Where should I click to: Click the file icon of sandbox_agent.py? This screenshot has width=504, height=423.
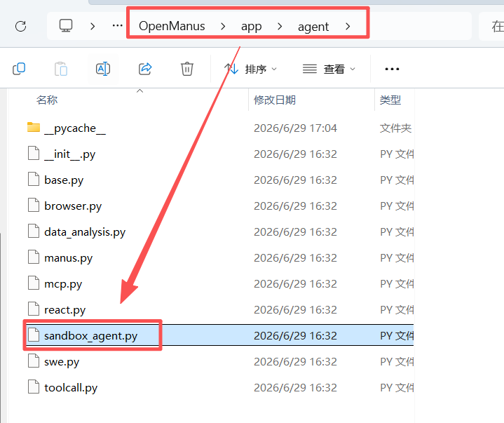click(x=34, y=335)
